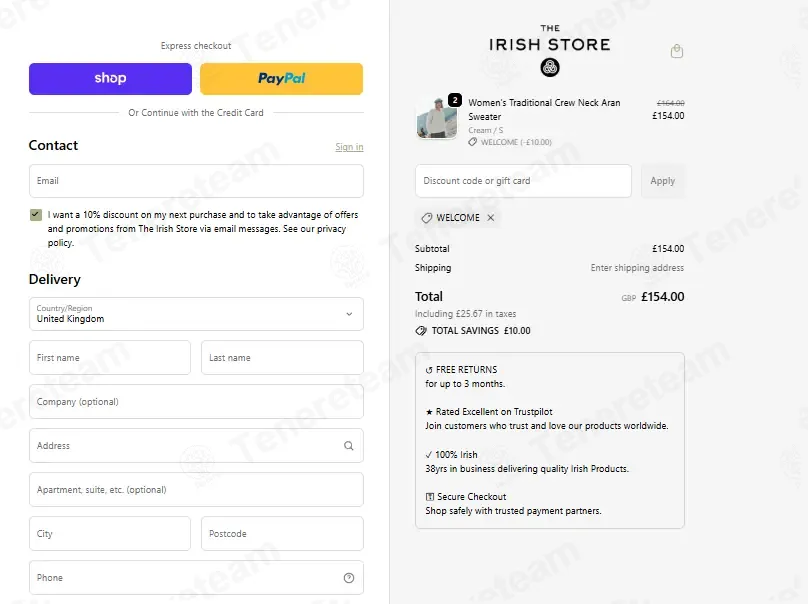The width and height of the screenshot is (808, 604).
Task: Focus the City input field
Action: click(x=110, y=534)
